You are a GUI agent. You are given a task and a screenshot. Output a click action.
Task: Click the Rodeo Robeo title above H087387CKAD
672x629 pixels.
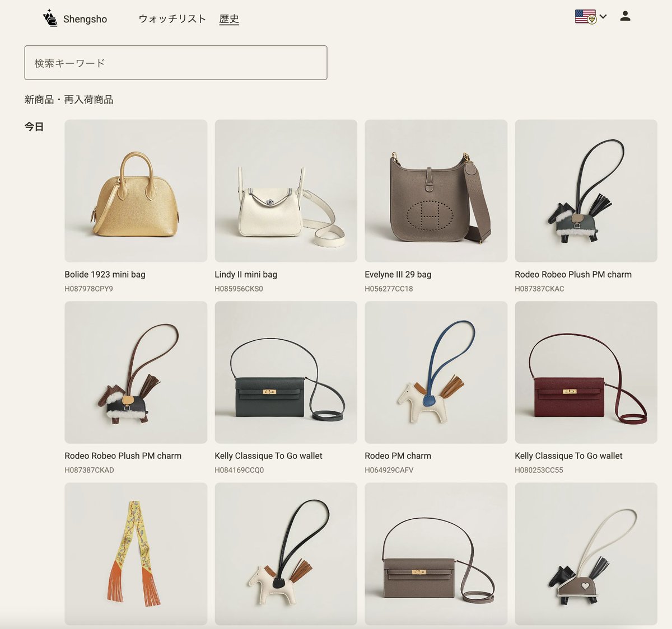123,456
